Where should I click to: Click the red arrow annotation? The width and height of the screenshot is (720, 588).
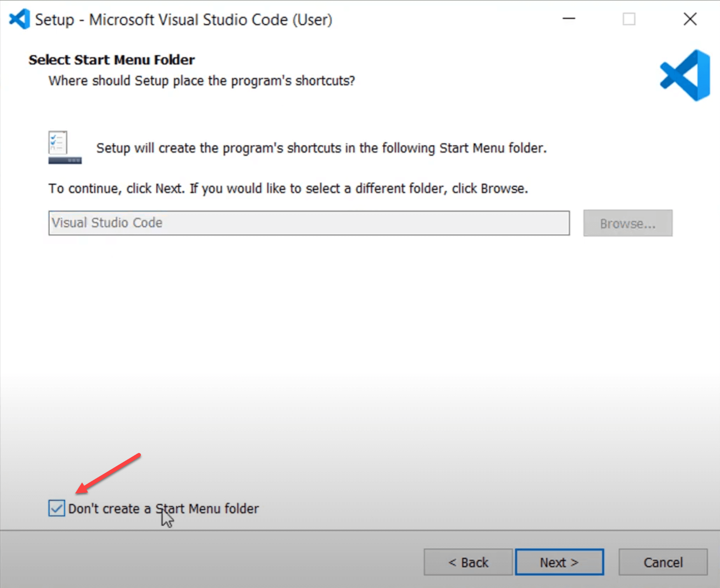pos(109,473)
